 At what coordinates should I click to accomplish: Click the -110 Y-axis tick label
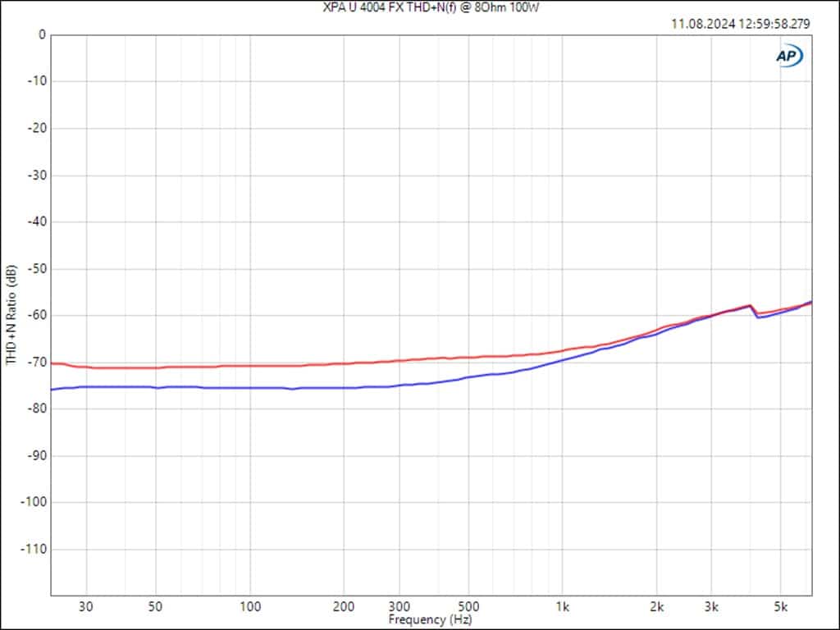click(34, 549)
